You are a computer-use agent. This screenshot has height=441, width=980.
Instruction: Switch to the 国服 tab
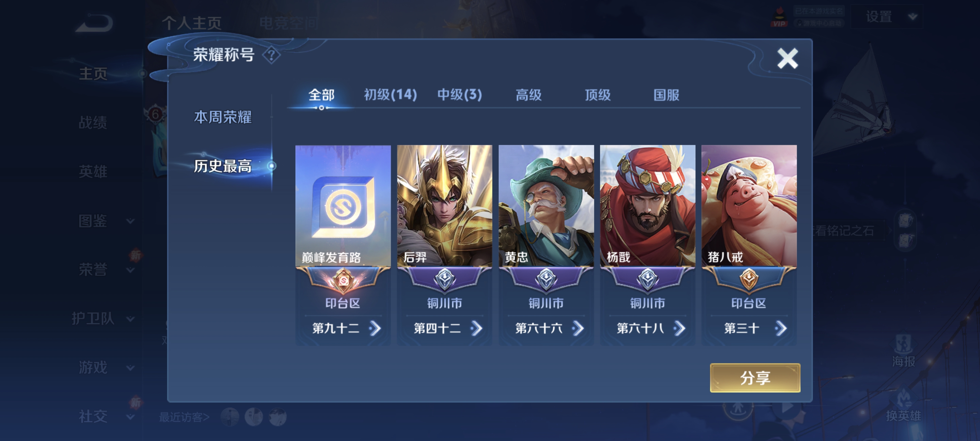tap(666, 95)
